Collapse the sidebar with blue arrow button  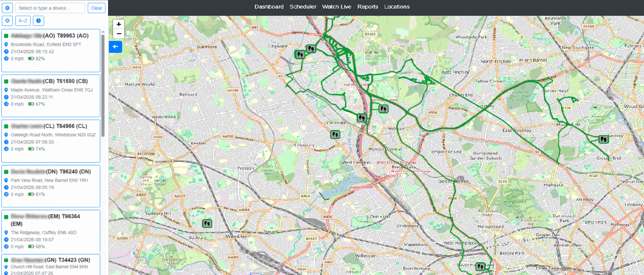click(115, 47)
